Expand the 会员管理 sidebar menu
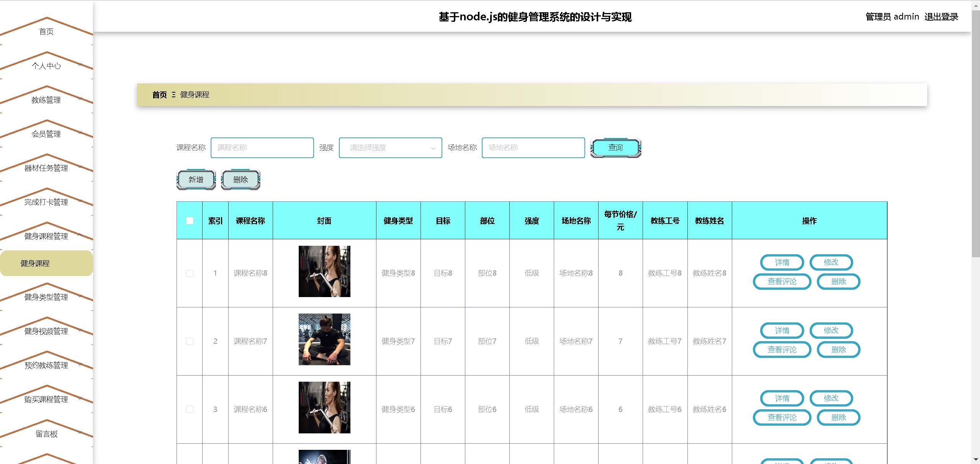The image size is (980, 464). tap(46, 134)
